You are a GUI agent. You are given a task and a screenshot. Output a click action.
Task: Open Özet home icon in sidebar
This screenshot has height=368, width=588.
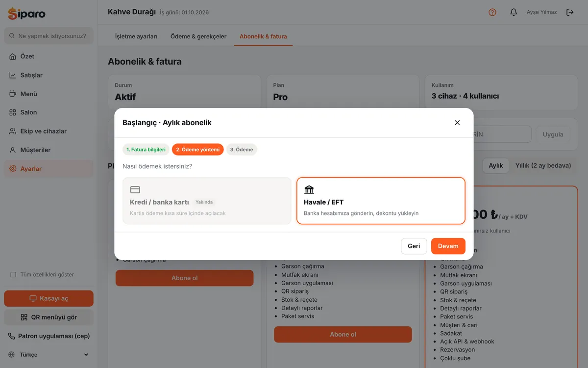point(13,56)
